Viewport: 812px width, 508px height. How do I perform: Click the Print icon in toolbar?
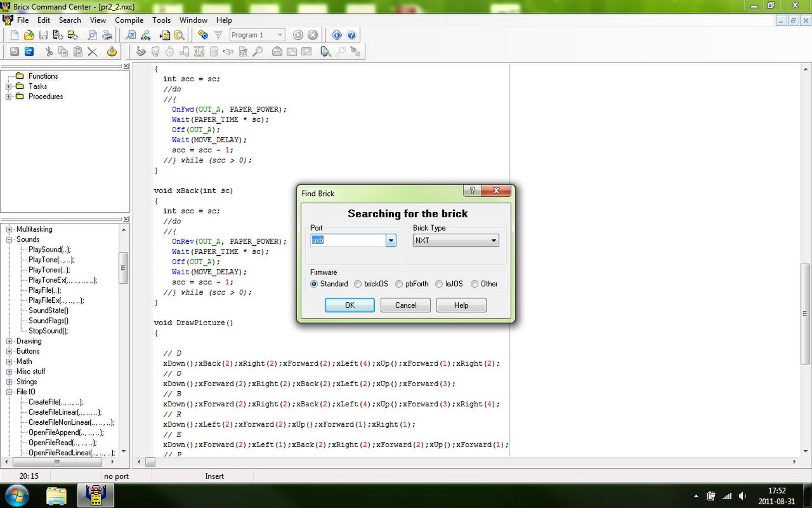(x=107, y=36)
